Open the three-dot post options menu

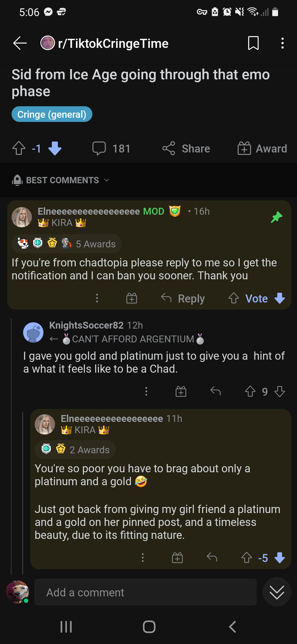click(282, 43)
